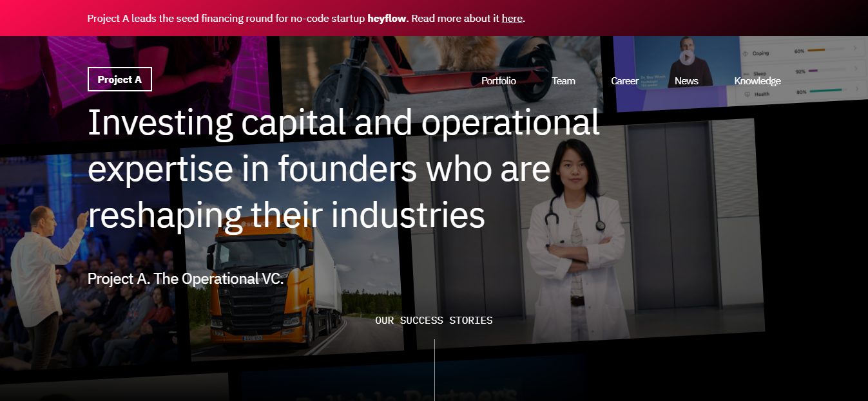The width and height of the screenshot is (868, 401).
Task: Open the Career navigation link
Action: pos(625,80)
